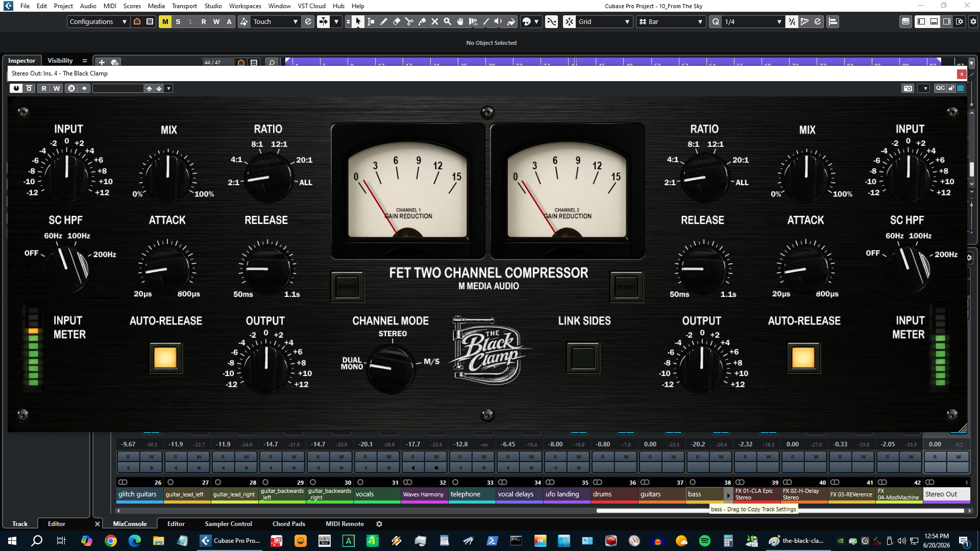Deactivate all Mute states with M button
Viewport: 980px width, 551px height.
pyautogui.click(x=165, y=21)
